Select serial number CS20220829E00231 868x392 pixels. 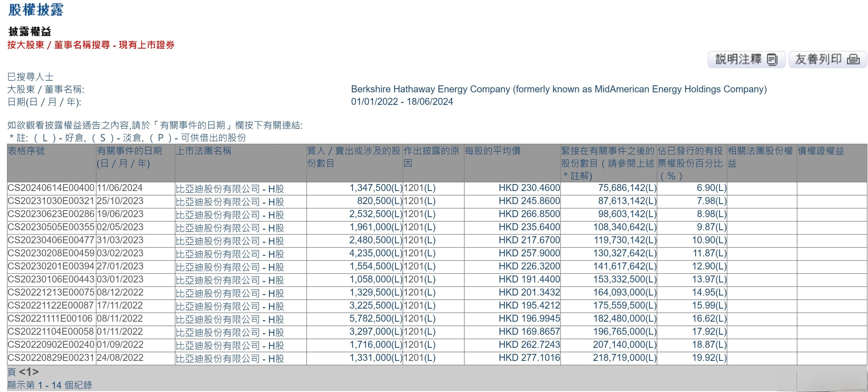click(x=51, y=358)
